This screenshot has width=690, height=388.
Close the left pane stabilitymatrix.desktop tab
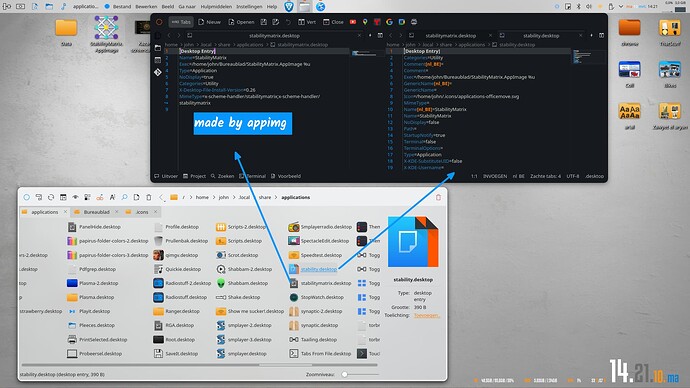pyautogui.click(x=359, y=36)
